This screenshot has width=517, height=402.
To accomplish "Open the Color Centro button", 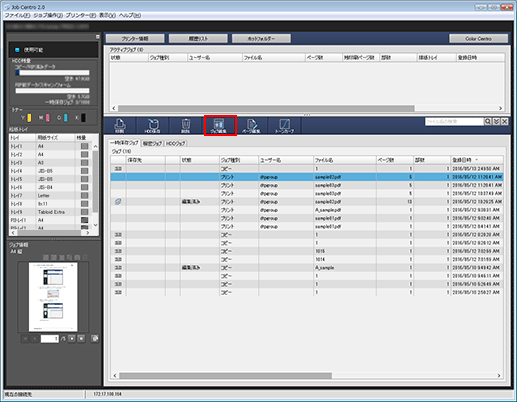I will (478, 39).
